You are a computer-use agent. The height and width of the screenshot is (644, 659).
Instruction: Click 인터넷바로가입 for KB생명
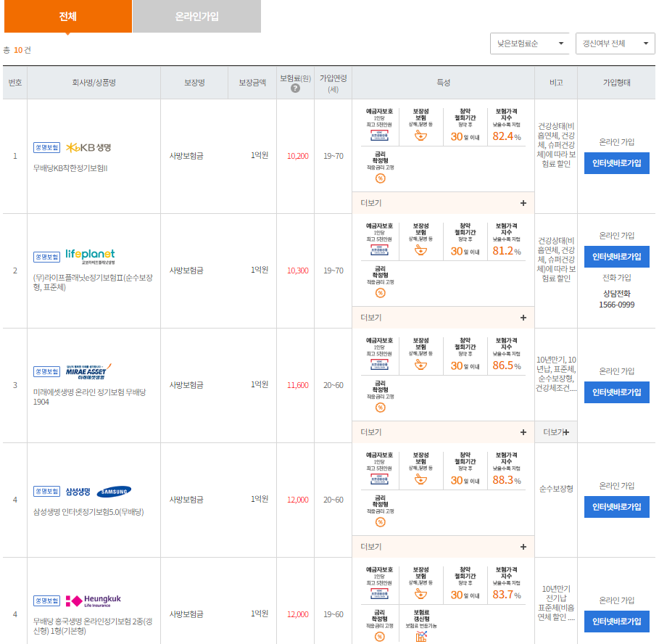(616, 163)
